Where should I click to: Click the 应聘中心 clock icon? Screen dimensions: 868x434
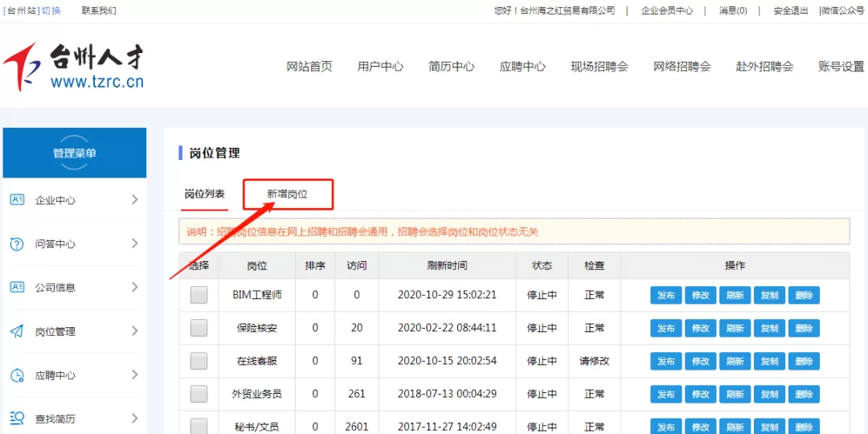(17, 375)
